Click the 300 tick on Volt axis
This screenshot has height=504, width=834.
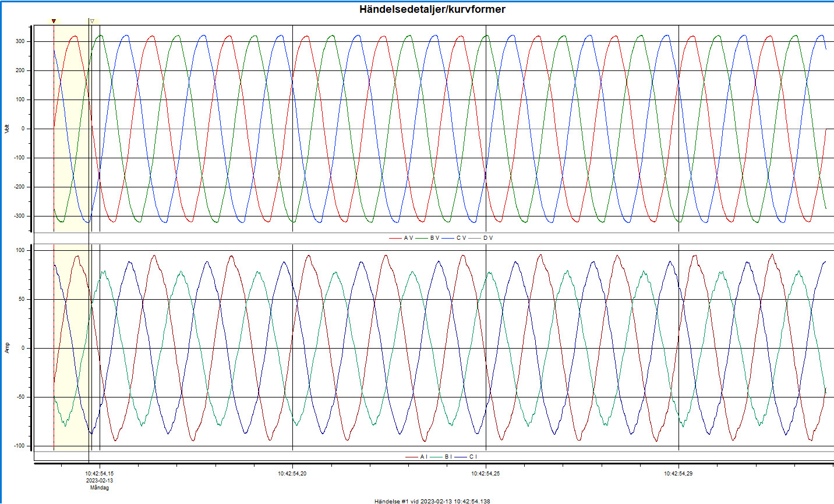click(20, 41)
